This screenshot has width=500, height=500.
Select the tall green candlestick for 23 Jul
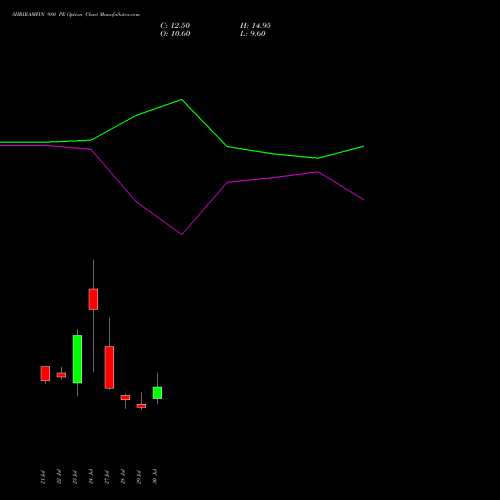[77, 359]
